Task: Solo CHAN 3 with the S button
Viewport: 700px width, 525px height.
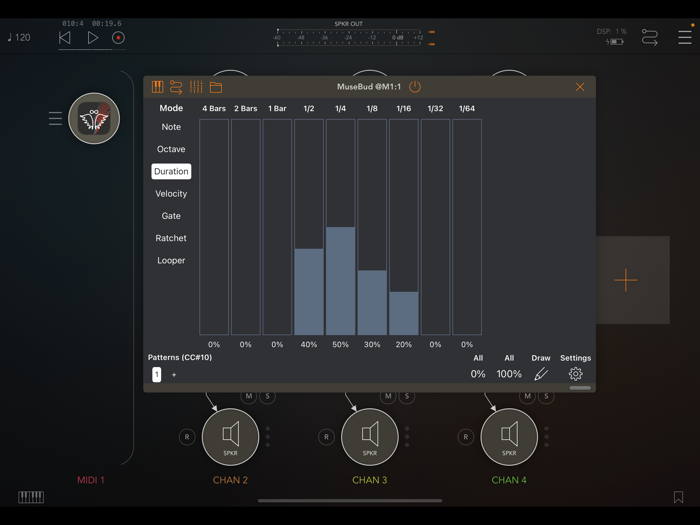Action: pyautogui.click(x=407, y=396)
